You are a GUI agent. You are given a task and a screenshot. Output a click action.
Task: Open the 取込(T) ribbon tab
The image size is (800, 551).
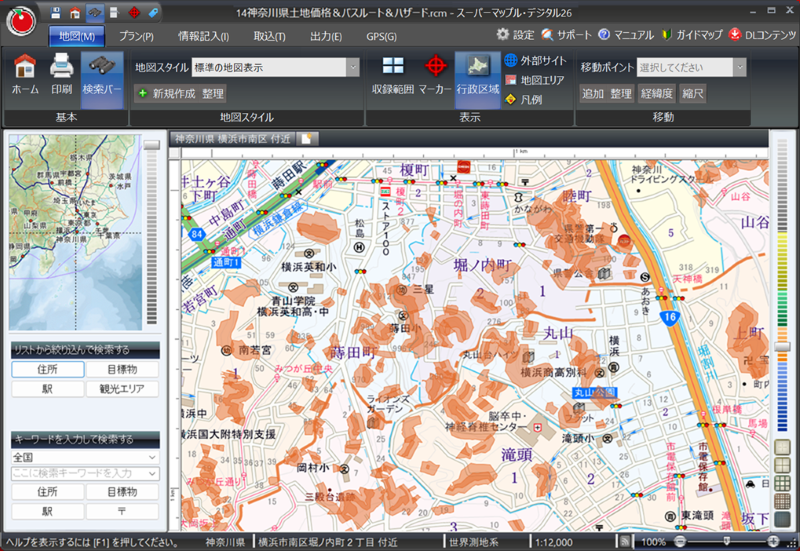(269, 36)
